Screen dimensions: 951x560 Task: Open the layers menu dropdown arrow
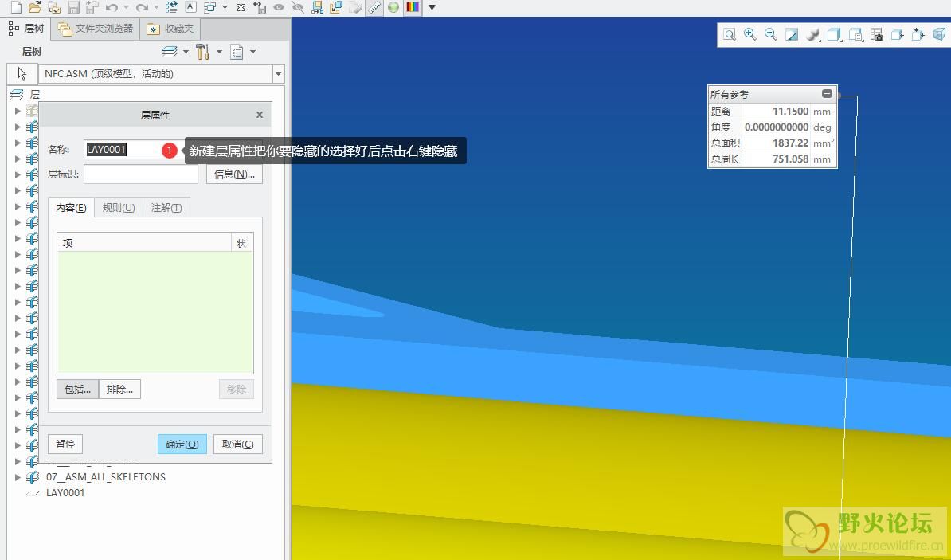(186, 52)
